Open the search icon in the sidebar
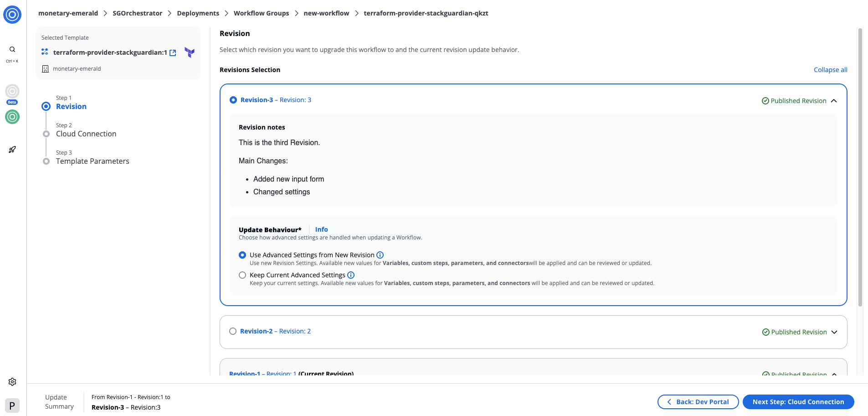868x416 pixels. [12, 49]
